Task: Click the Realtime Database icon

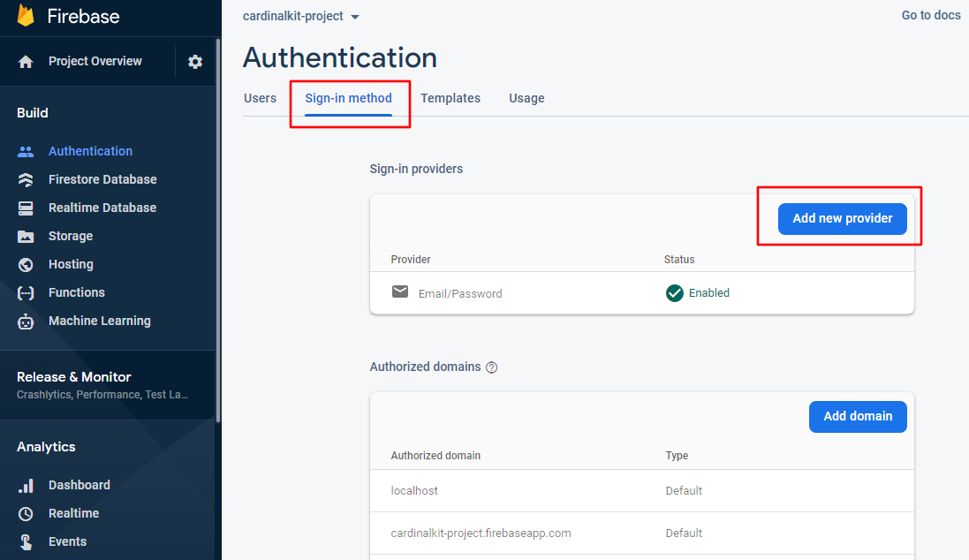Action: (x=26, y=208)
